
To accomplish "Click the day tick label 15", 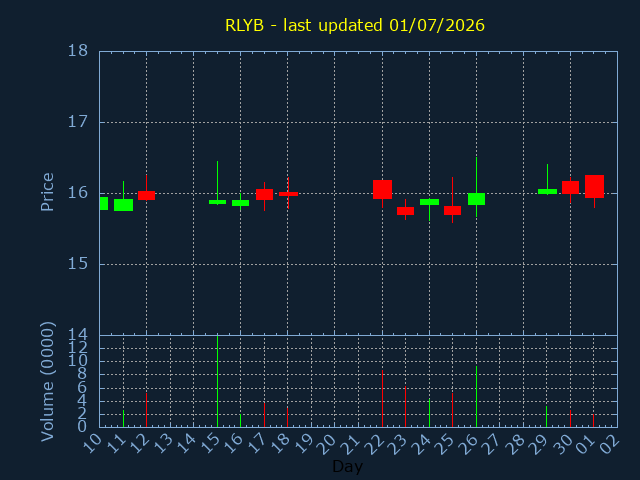I will [210, 444].
